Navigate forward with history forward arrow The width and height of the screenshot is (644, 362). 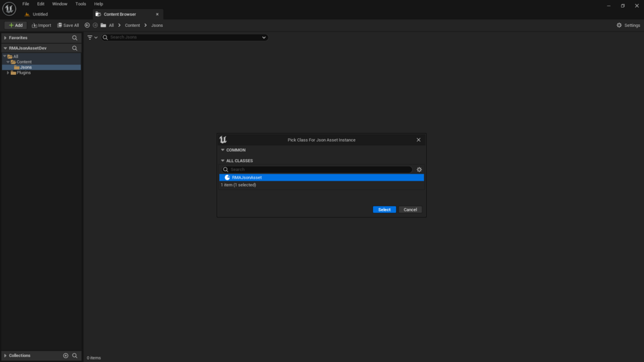coord(95,26)
